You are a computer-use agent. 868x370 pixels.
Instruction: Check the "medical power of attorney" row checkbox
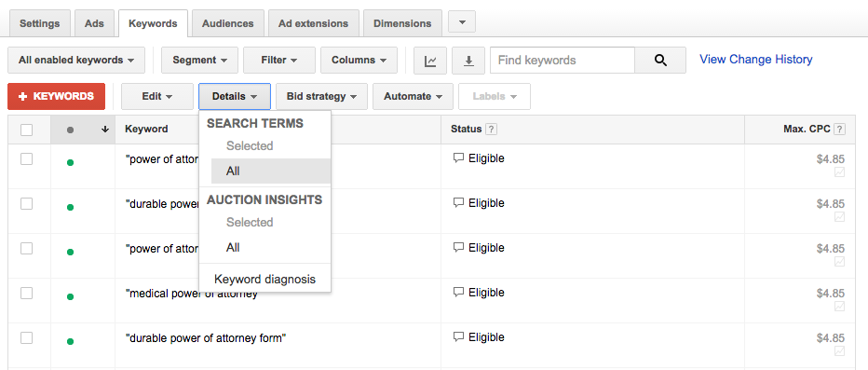click(x=27, y=293)
